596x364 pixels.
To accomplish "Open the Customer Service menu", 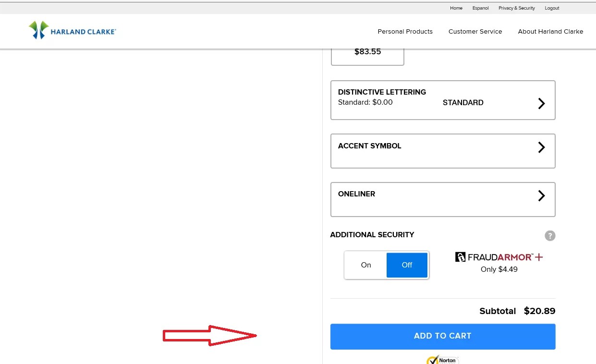I will coord(475,31).
